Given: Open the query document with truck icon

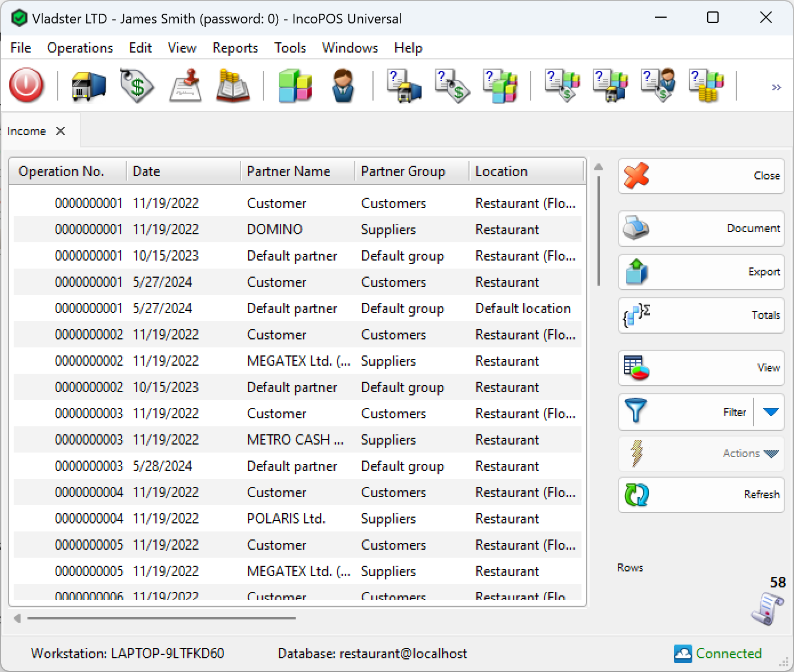Looking at the screenshot, I should click(x=404, y=86).
